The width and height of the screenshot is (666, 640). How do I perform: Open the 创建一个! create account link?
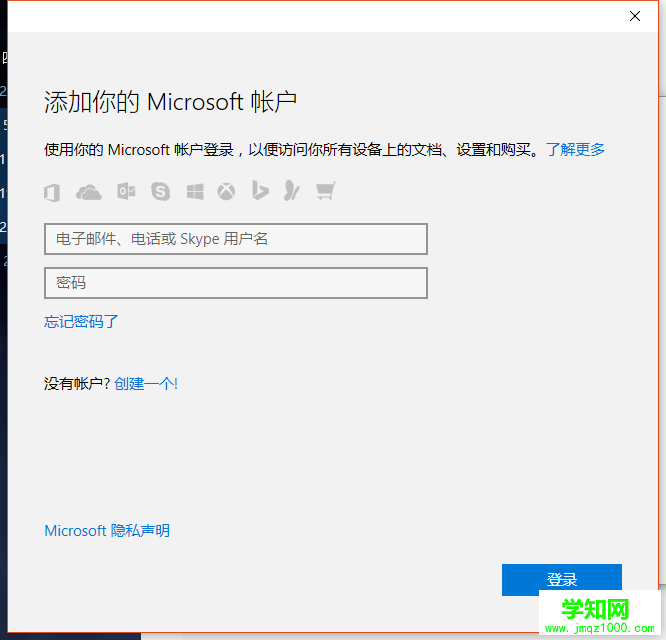click(146, 383)
